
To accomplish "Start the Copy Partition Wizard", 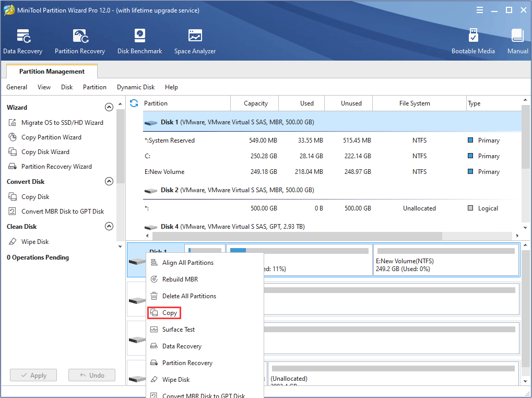I will (x=51, y=137).
